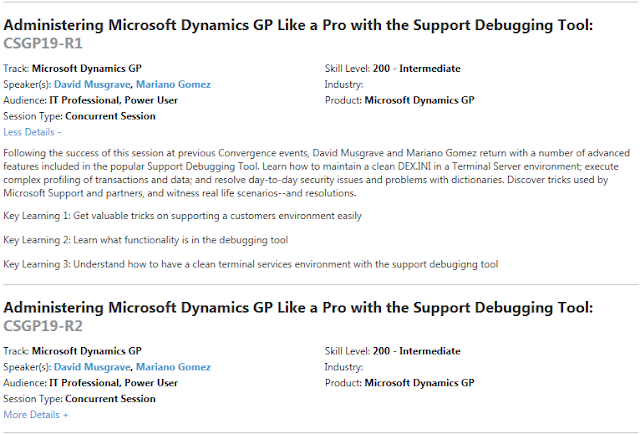
Task: Click Concurrent Session type in CSGP19-R2 session
Action: [x=109, y=398]
